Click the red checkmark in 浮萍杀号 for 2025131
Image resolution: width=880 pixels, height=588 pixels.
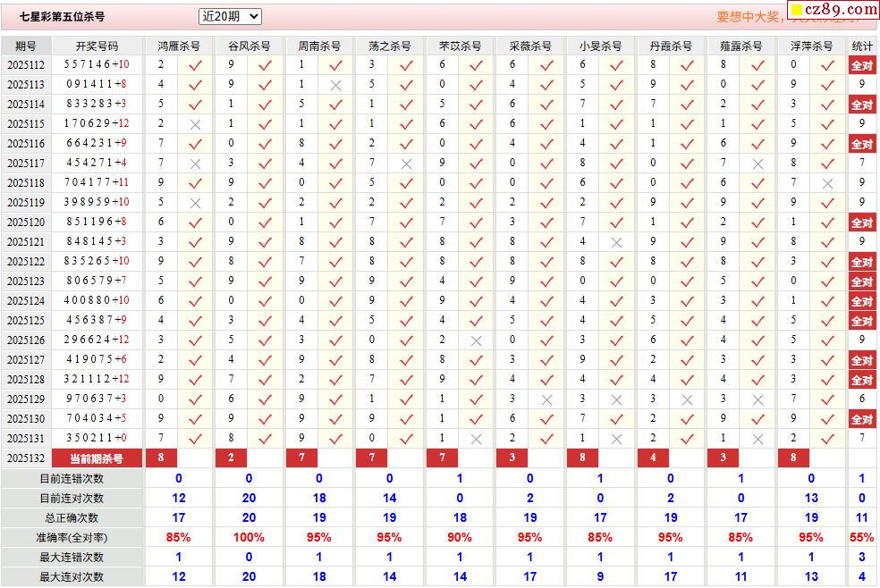[827, 439]
